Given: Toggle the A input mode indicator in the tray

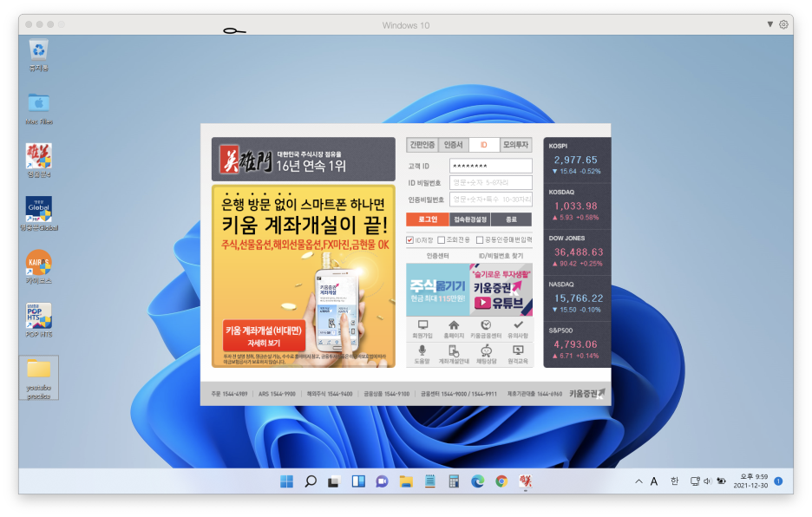Looking at the screenshot, I should pyautogui.click(x=654, y=481).
